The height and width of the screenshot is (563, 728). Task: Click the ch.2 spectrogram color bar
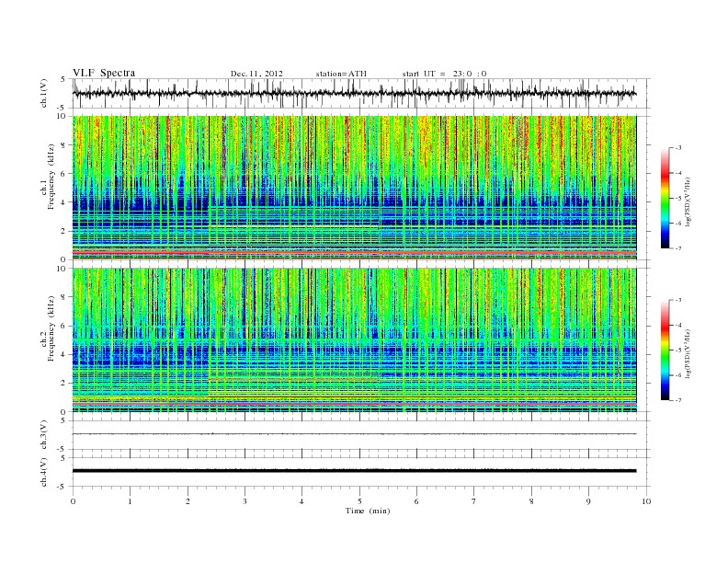665,350
